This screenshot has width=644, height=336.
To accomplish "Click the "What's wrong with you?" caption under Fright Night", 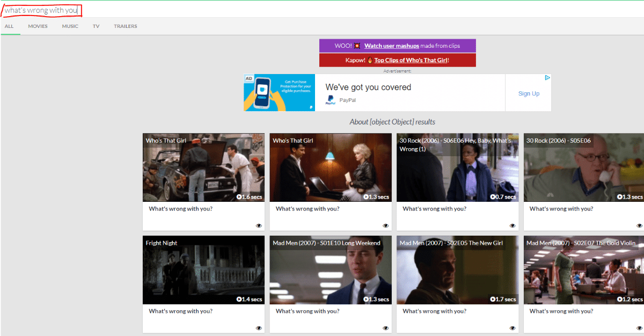I will pos(180,311).
